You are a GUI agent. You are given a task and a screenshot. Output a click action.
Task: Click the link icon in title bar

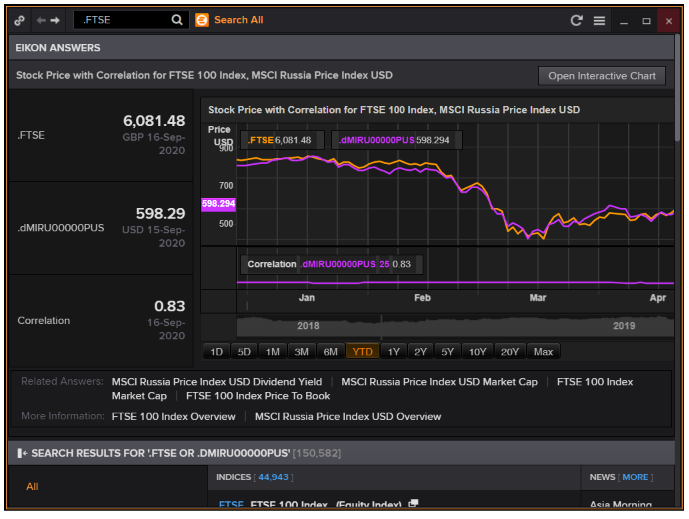[x=20, y=20]
